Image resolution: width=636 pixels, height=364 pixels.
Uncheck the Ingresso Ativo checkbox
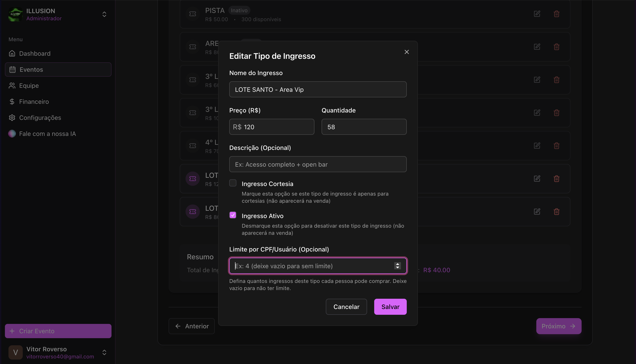point(233,215)
